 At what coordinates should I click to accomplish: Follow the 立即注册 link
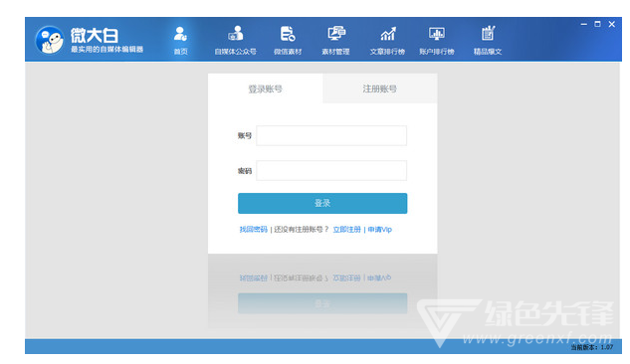click(346, 229)
